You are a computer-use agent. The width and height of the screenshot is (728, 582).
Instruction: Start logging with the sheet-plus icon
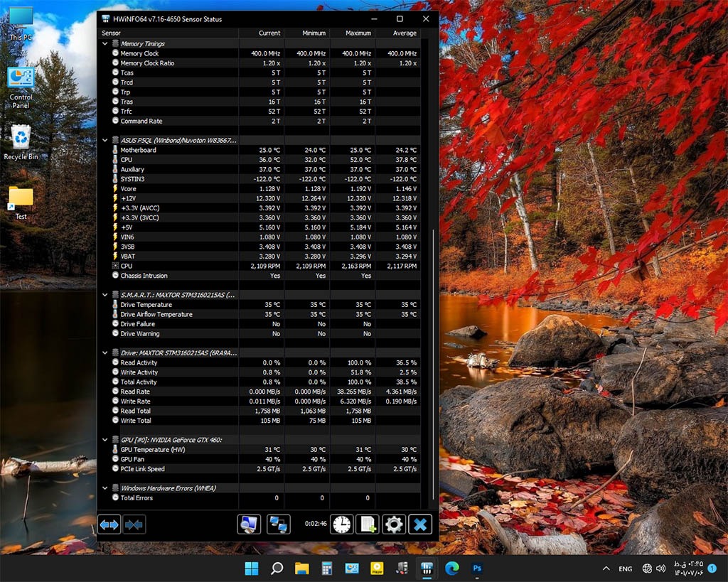click(367, 524)
